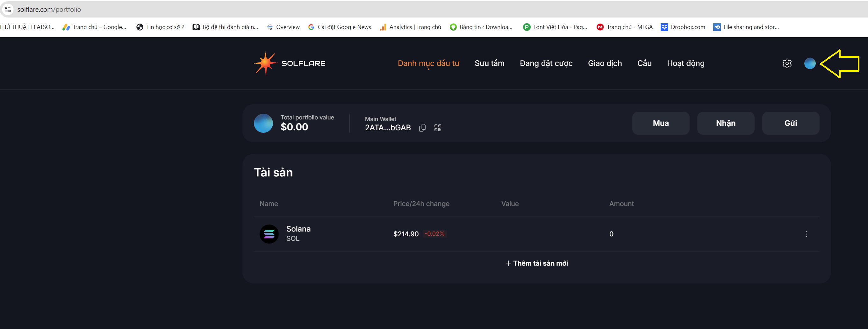Screen dimensions: 868x329
Task: Open Bảng tin Download bookmark
Action: pos(481,27)
